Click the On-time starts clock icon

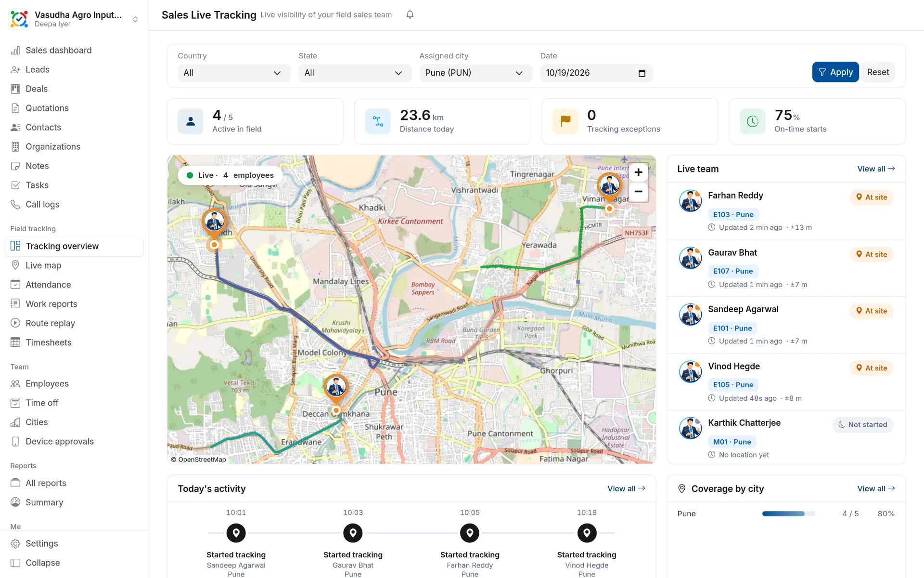(753, 121)
